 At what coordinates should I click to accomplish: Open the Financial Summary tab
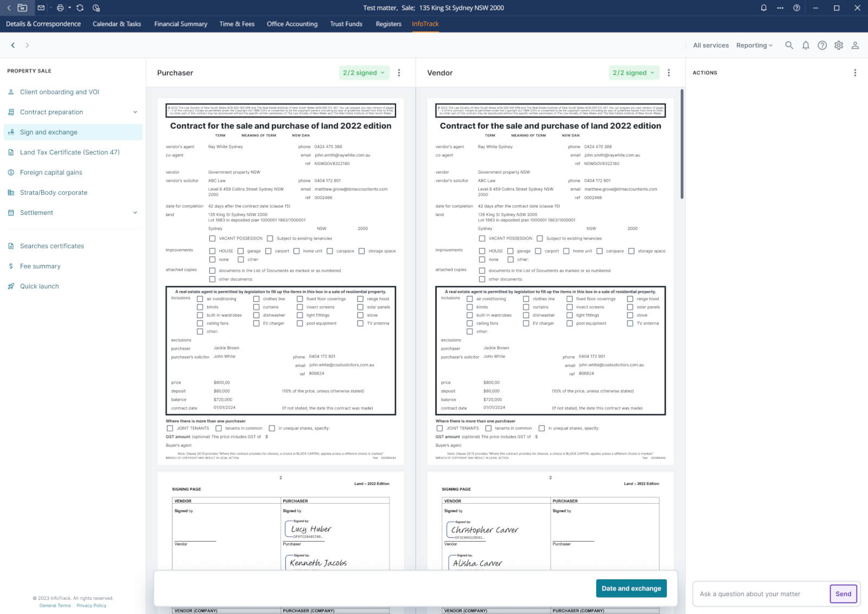tap(181, 24)
